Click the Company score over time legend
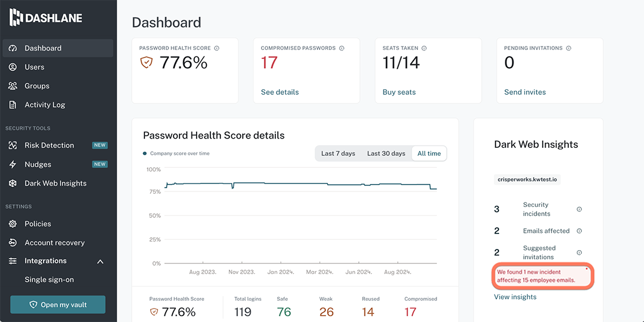Viewport: 644px width, 322px height. pyautogui.click(x=176, y=154)
